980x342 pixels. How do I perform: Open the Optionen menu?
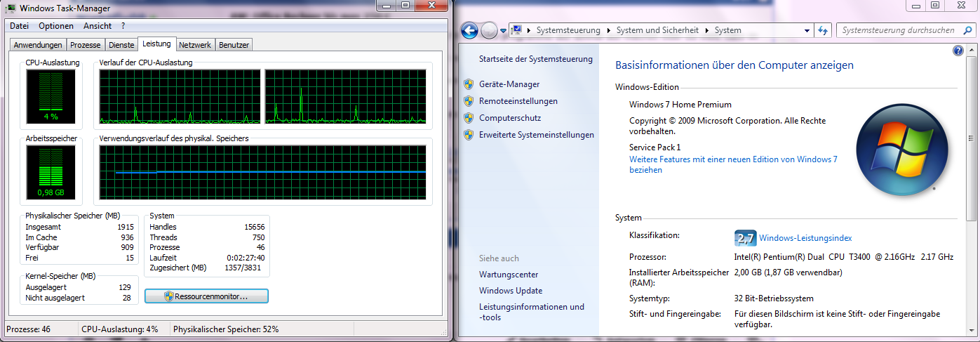[x=56, y=26]
